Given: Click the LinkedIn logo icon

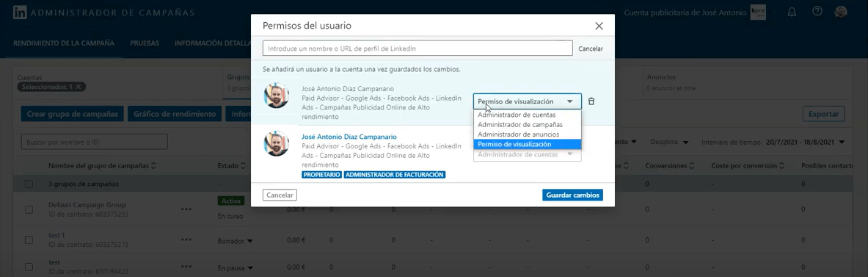Looking at the screenshot, I should pyautogui.click(x=20, y=12).
